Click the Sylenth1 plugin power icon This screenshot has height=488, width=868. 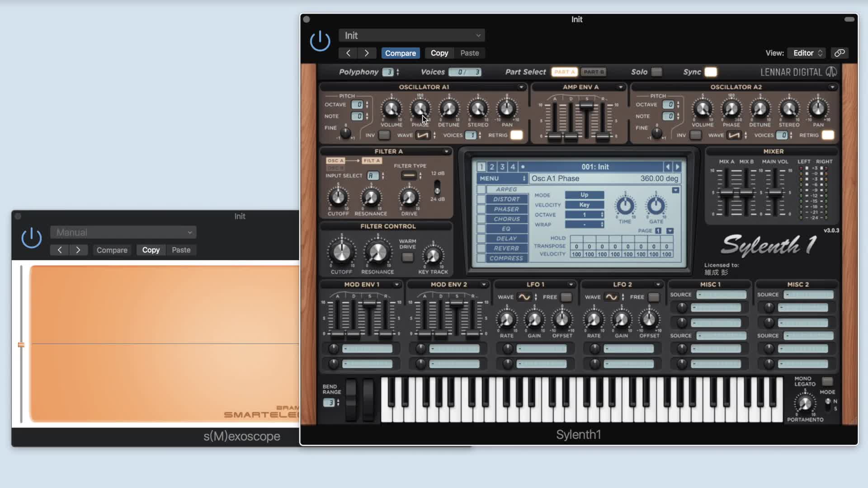coord(320,41)
